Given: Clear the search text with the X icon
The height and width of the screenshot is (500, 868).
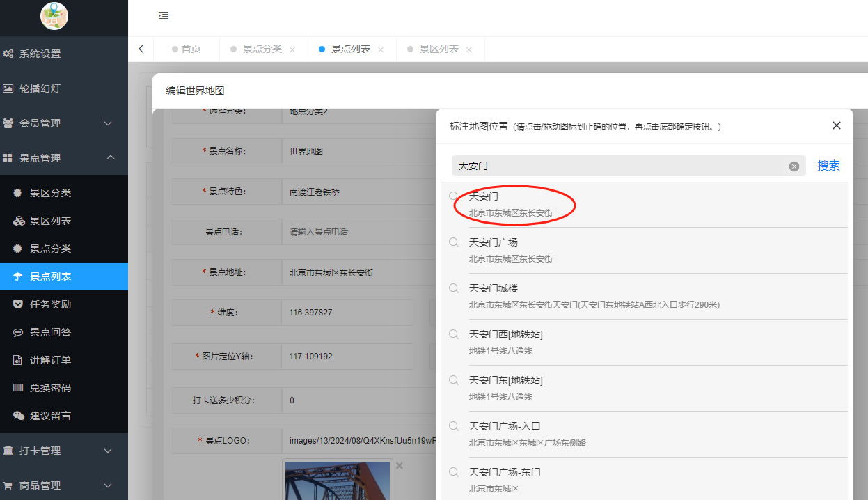Looking at the screenshot, I should pyautogui.click(x=794, y=166).
